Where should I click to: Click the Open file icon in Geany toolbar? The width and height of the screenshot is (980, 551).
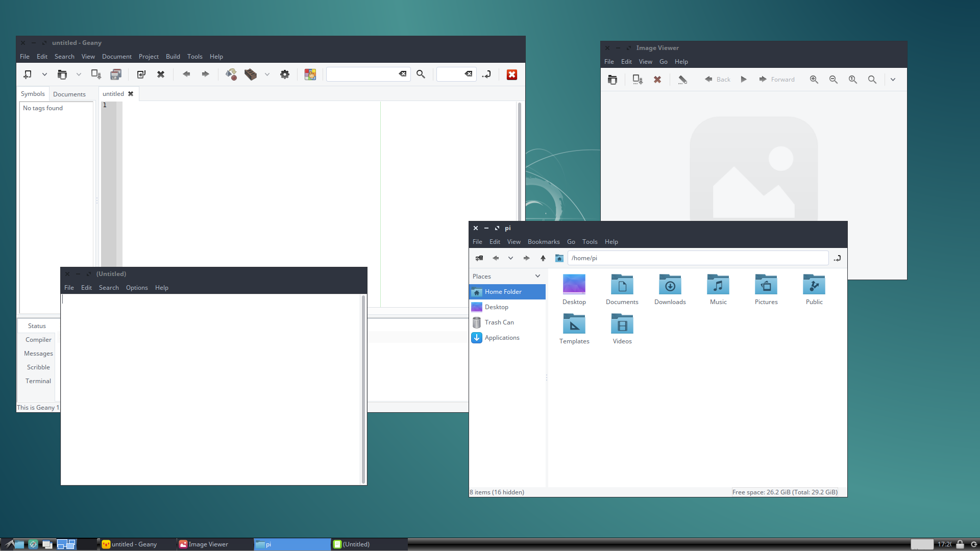pos(62,74)
